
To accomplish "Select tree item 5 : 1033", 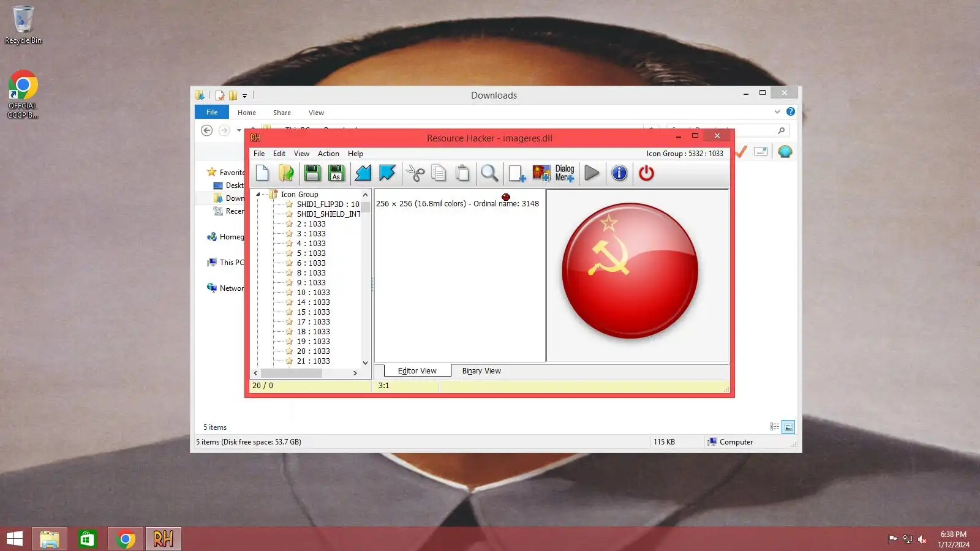I will tap(311, 253).
